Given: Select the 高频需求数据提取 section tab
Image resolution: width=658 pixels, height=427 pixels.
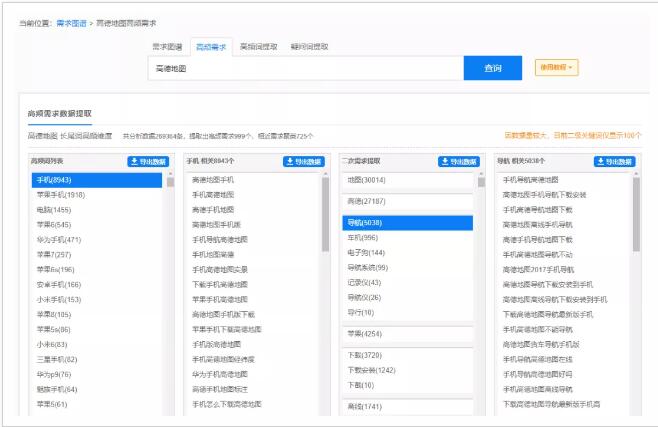Looking at the screenshot, I should point(60,114).
